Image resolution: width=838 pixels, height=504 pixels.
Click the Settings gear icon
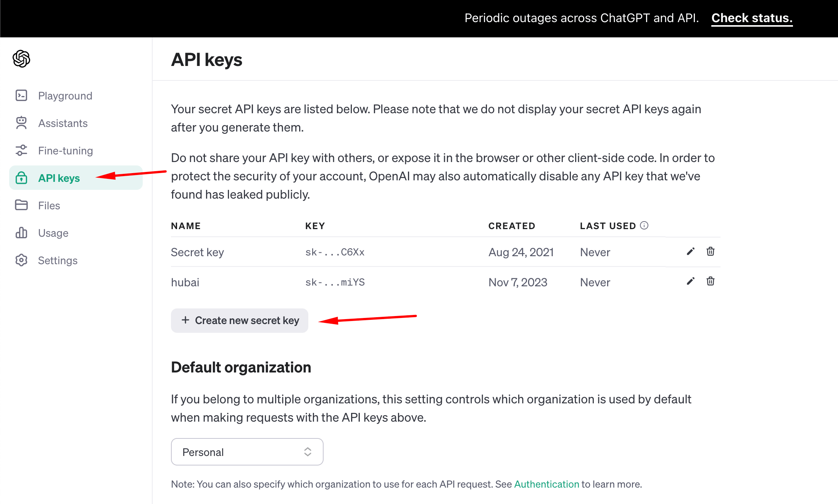pyautogui.click(x=21, y=260)
